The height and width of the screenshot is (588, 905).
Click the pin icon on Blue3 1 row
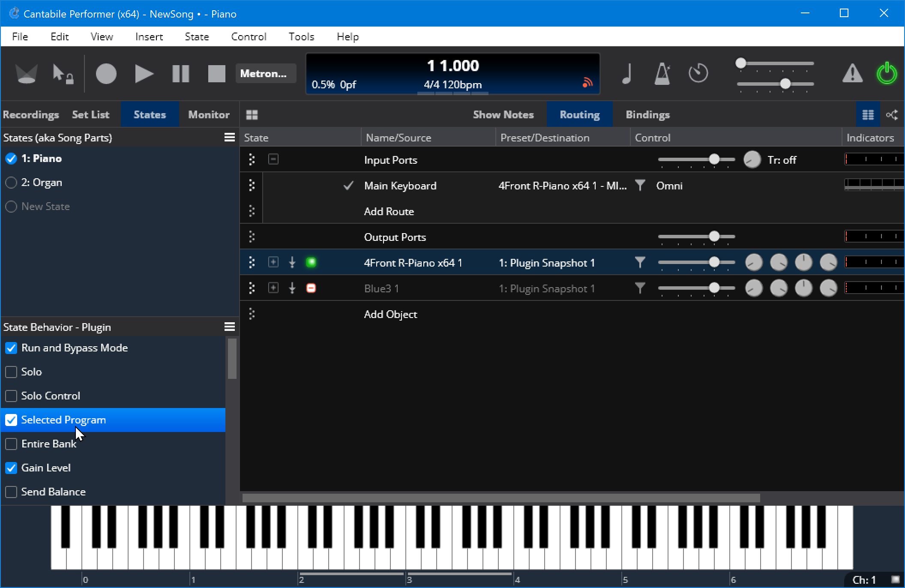click(292, 288)
